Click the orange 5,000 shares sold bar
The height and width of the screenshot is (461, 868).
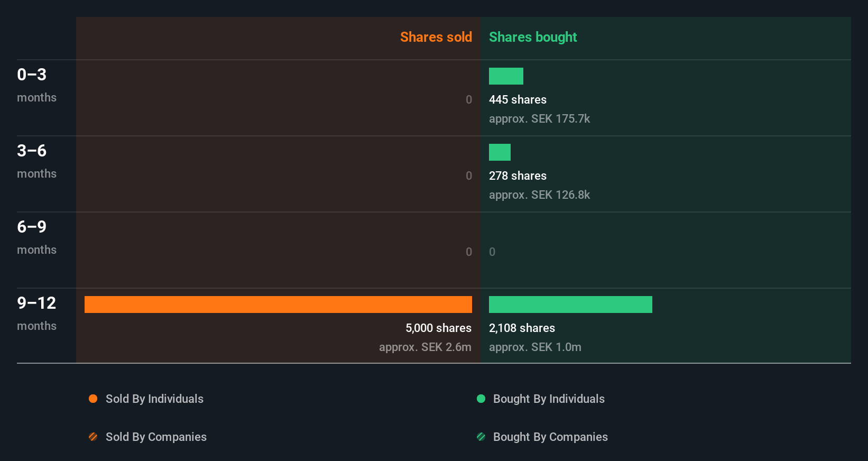pyautogui.click(x=278, y=305)
